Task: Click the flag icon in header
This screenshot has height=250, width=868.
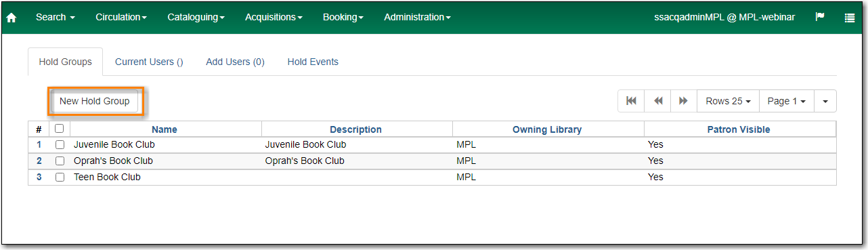Action: tap(820, 17)
